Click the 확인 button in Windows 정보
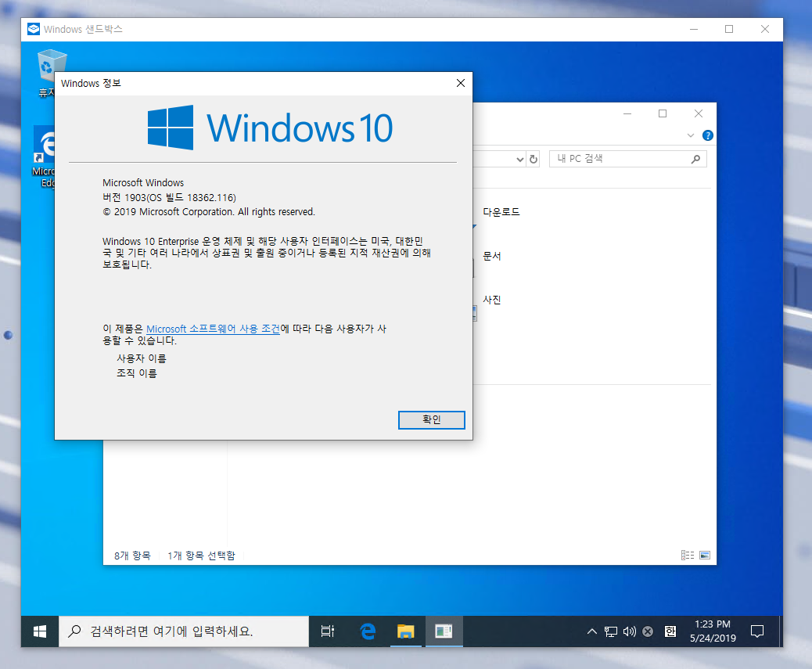Image resolution: width=812 pixels, height=669 pixels. (431, 420)
